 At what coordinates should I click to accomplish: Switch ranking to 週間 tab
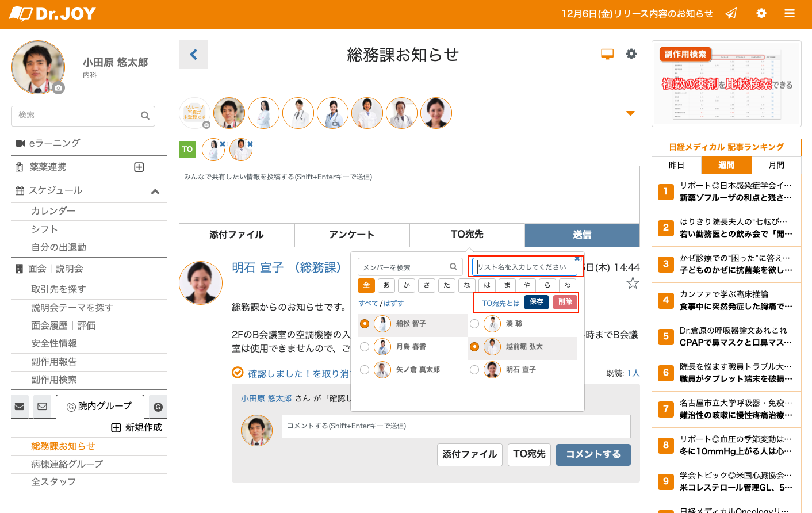(726, 165)
